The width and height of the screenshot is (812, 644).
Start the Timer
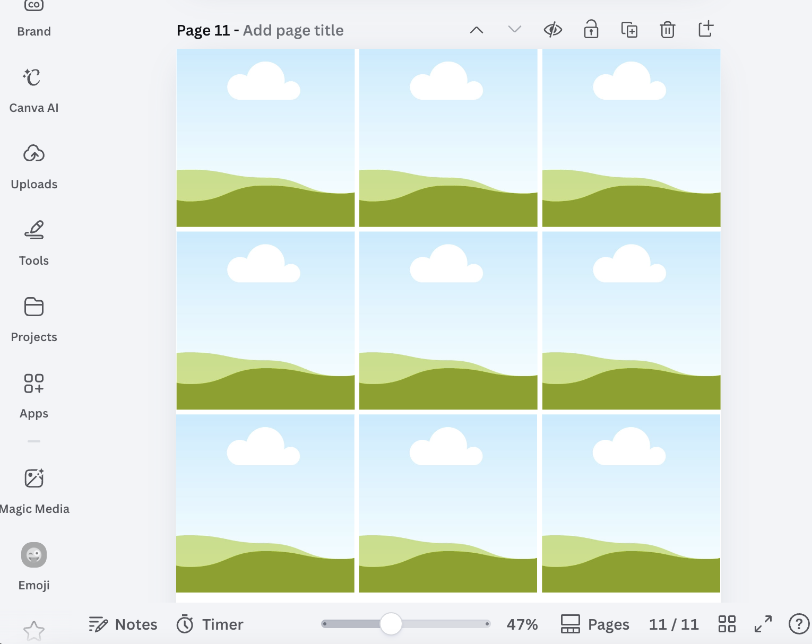coord(210,624)
